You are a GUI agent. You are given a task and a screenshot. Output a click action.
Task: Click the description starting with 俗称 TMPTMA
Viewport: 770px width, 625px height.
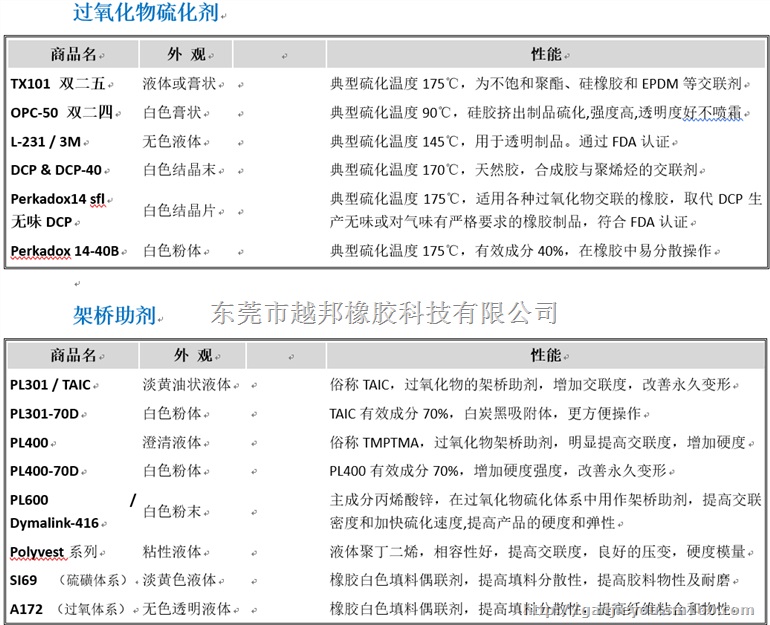point(538,443)
